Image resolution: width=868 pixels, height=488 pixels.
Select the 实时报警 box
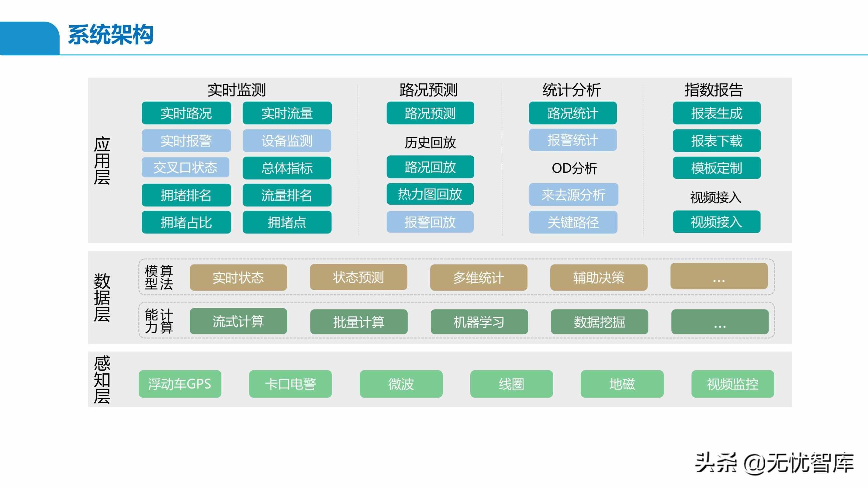pos(186,140)
